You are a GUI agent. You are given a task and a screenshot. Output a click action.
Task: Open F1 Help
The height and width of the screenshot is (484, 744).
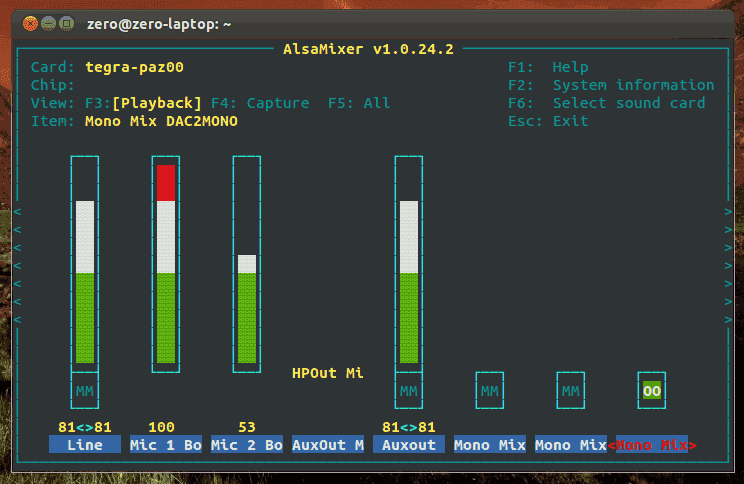point(548,67)
